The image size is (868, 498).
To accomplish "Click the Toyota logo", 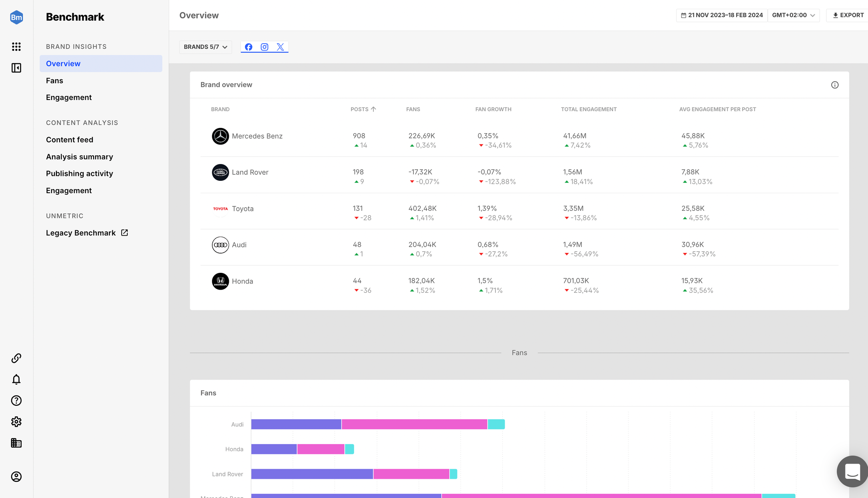I will [220, 209].
